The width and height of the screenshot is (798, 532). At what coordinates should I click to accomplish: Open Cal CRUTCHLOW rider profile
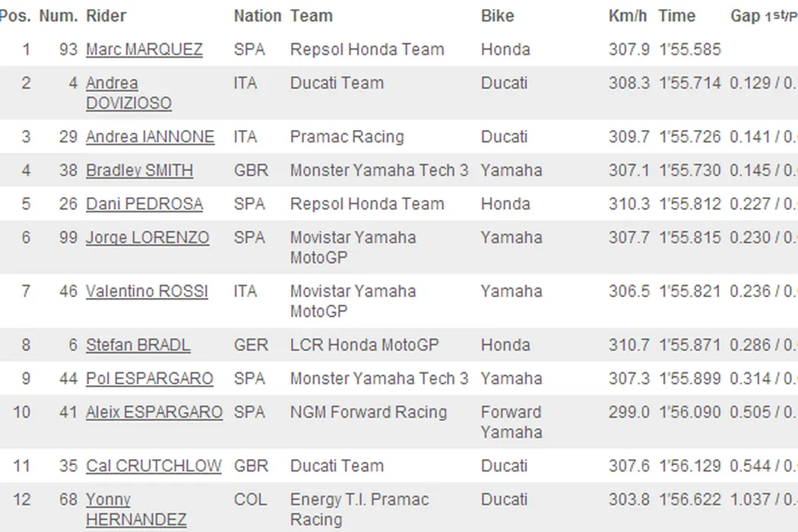154,467
